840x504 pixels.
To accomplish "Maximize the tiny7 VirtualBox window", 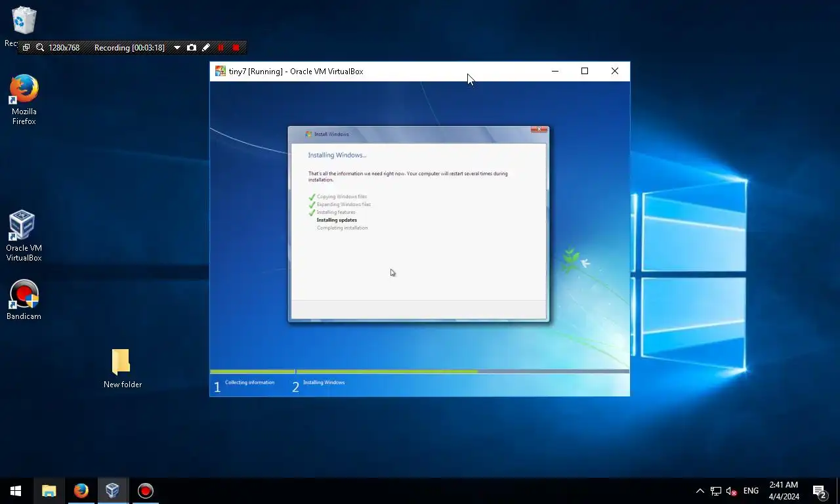I will [x=585, y=71].
